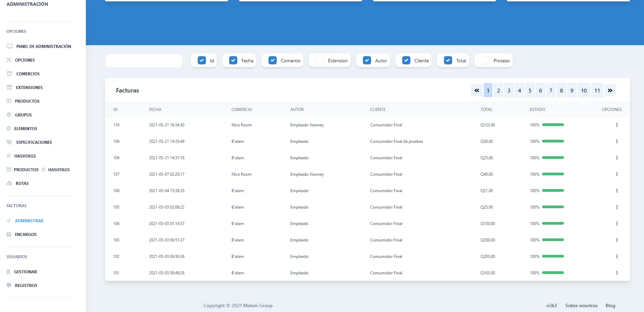Click the Comercios store icon
Viewport: 644px width, 312px height.
[10, 74]
